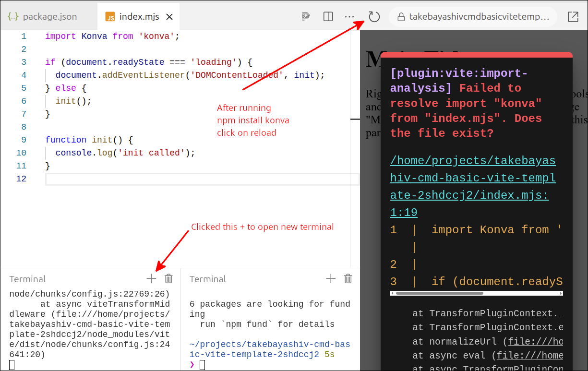The width and height of the screenshot is (588, 371).
Task: Click the split editor icon
Action: 328,17
